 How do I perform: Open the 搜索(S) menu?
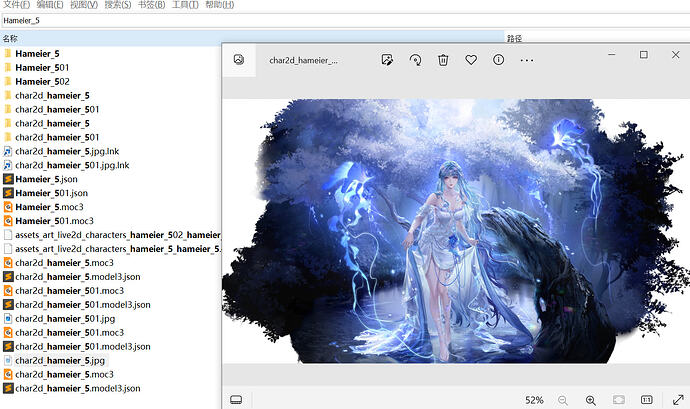(x=117, y=5)
